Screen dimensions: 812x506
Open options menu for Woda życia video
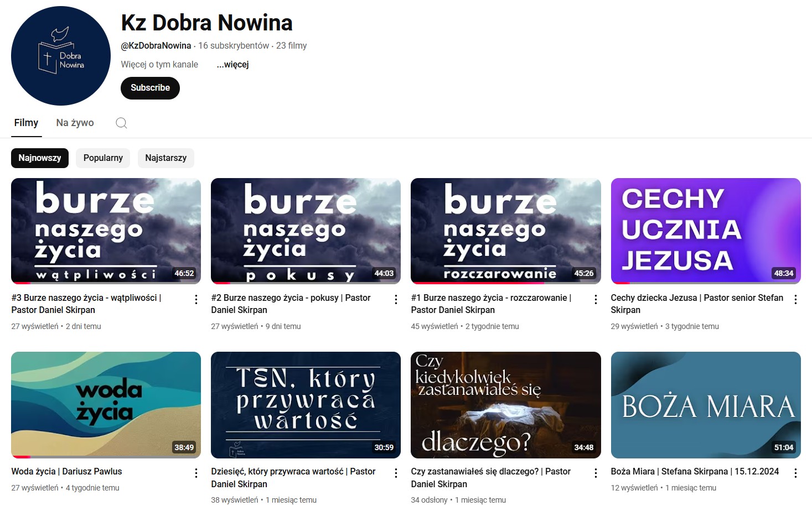[x=196, y=473]
